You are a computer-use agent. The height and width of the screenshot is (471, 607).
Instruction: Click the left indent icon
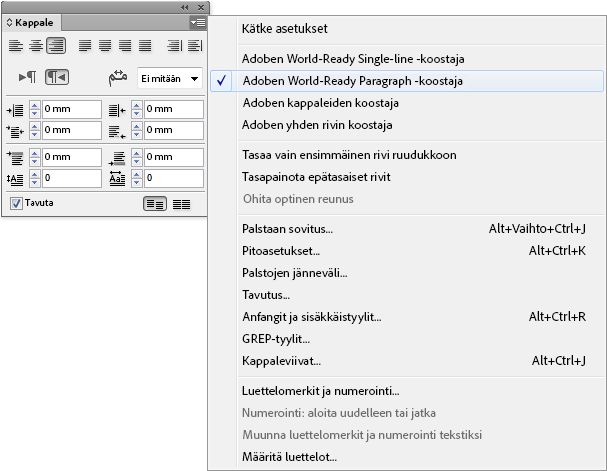coord(15,111)
